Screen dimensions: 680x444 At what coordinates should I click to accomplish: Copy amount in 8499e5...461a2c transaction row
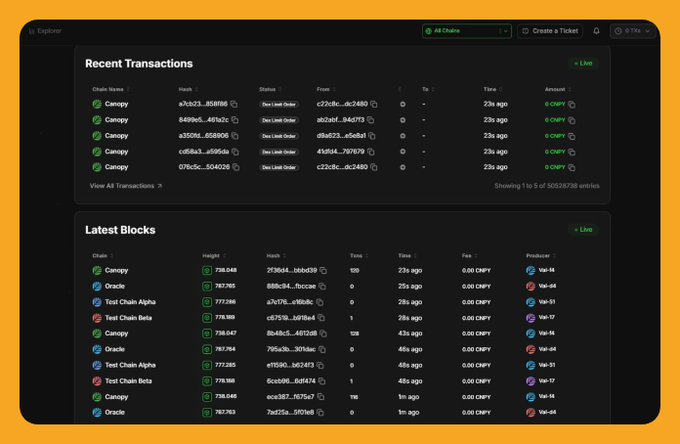pos(572,120)
